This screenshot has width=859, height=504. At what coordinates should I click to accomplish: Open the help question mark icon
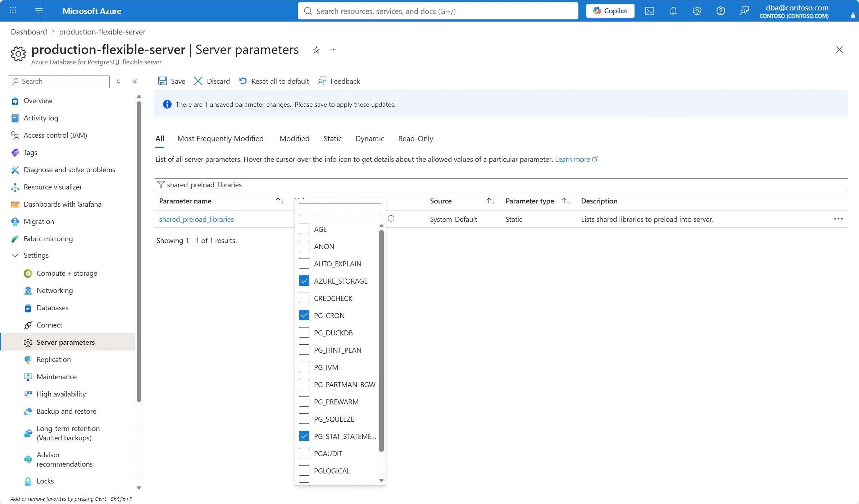pos(721,11)
